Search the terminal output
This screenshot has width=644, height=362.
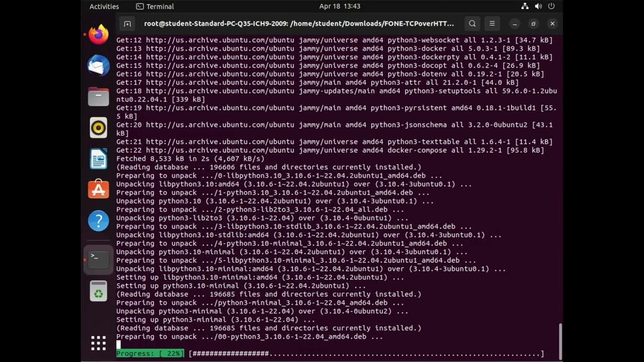point(472,24)
